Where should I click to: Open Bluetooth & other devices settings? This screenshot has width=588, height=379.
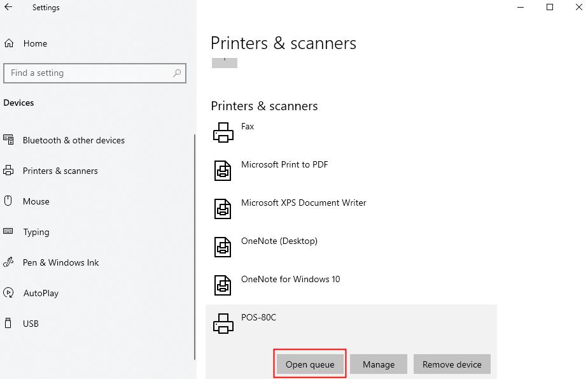point(73,140)
